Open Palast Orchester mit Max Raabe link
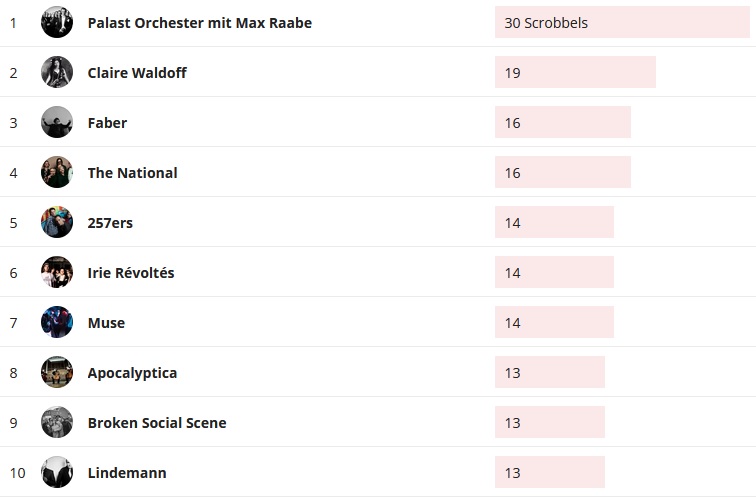Screen dimensions: 756x497 point(199,23)
